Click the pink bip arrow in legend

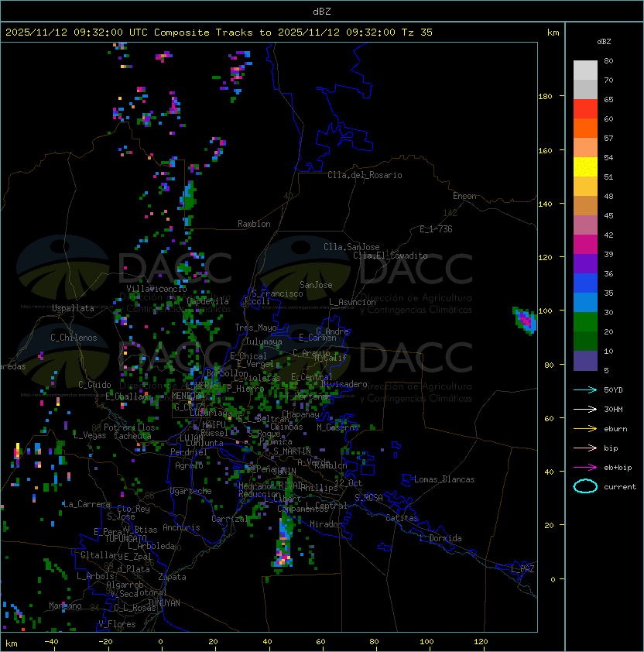[585, 448]
